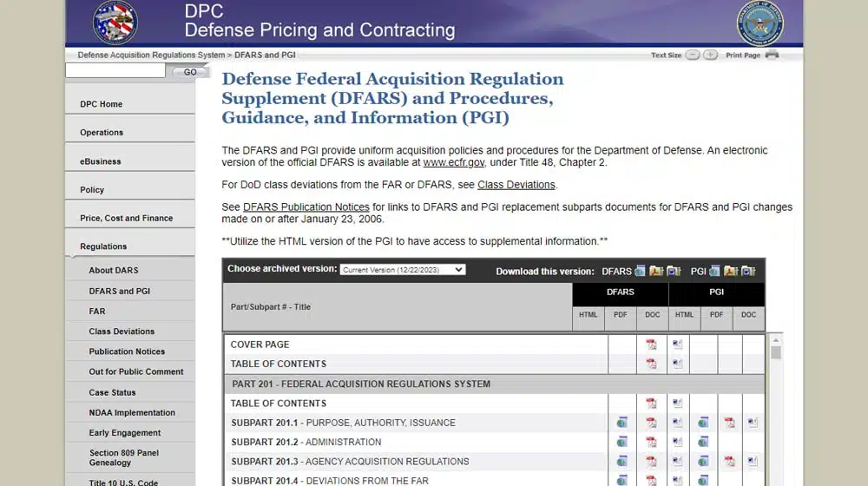868x486 pixels.
Task: Open Subpart 201.1 DFARS HTML globe icon
Action: point(621,423)
